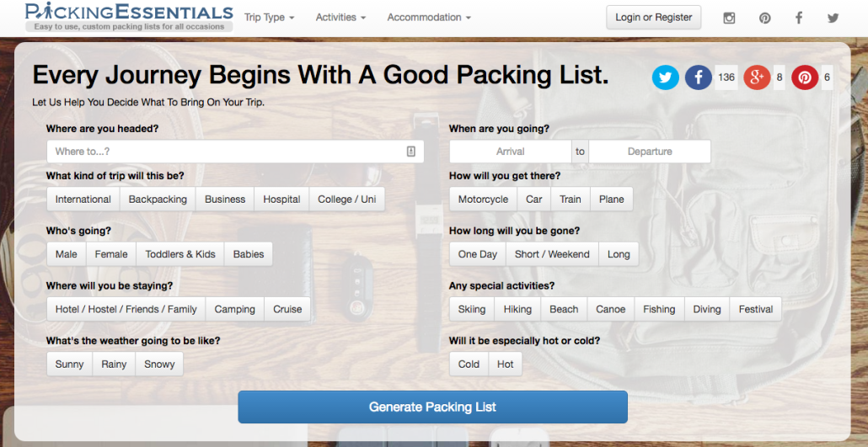The width and height of the screenshot is (868, 447).
Task: Open the Twitter icon in header
Action: pos(833,18)
